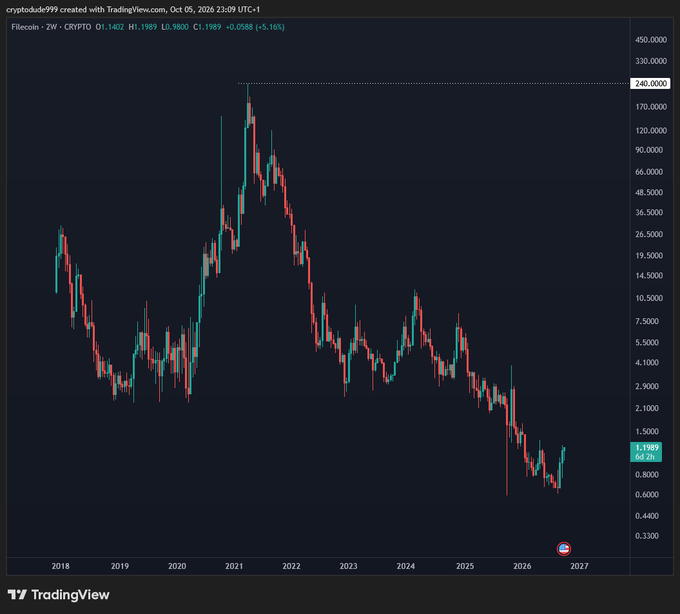Click the 0.8000 price scale label

point(647,475)
